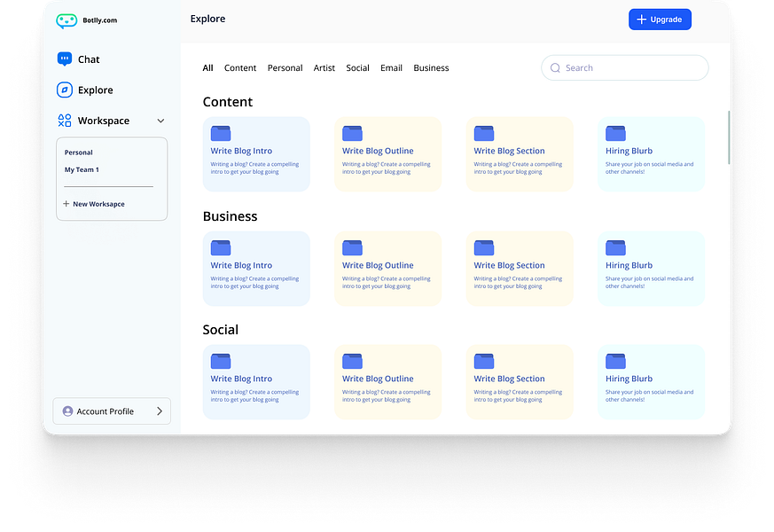This screenshot has width=774, height=532.
Task: Click the Upgrade button label
Action: (x=666, y=20)
